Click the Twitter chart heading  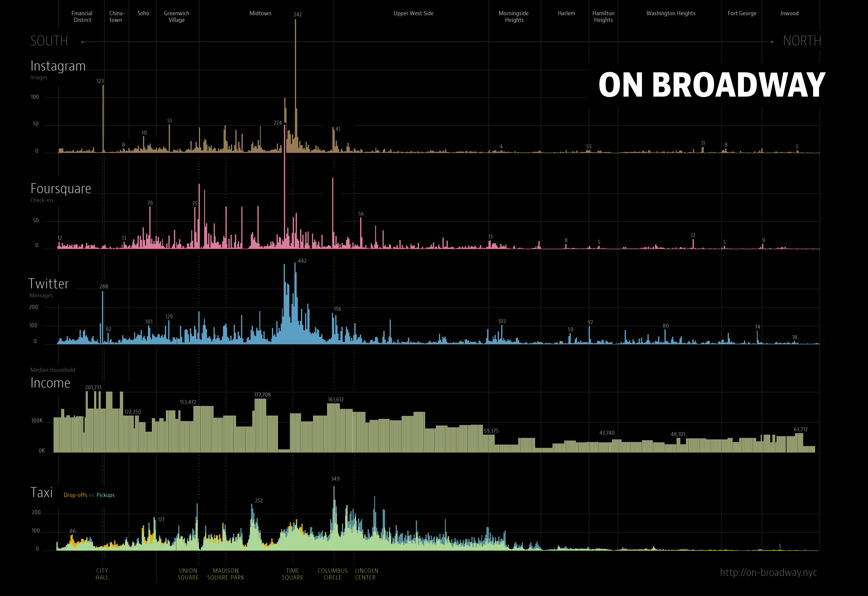coord(49,284)
